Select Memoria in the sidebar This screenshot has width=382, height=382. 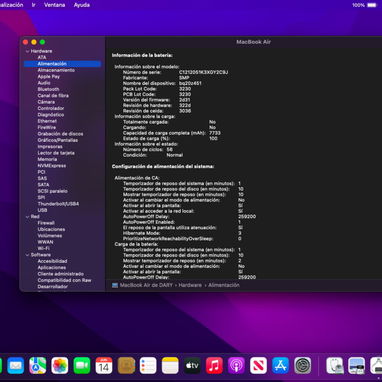[47, 159]
